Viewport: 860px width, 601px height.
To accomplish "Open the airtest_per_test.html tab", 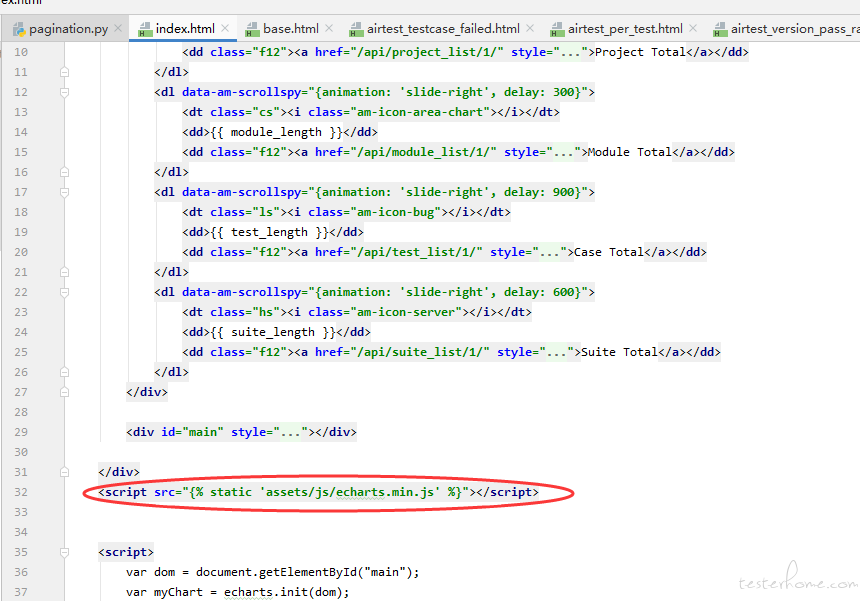I will (x=625, y=29).
